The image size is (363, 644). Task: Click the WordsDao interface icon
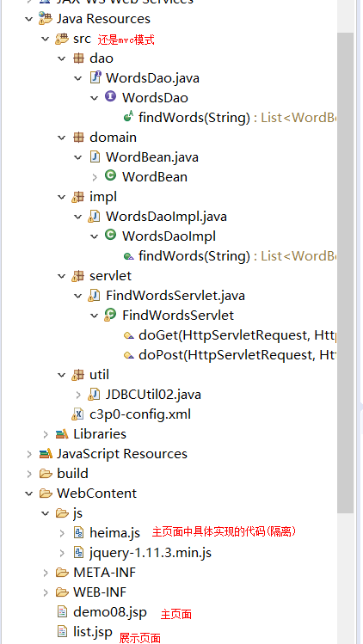click(x=111, y=97)
